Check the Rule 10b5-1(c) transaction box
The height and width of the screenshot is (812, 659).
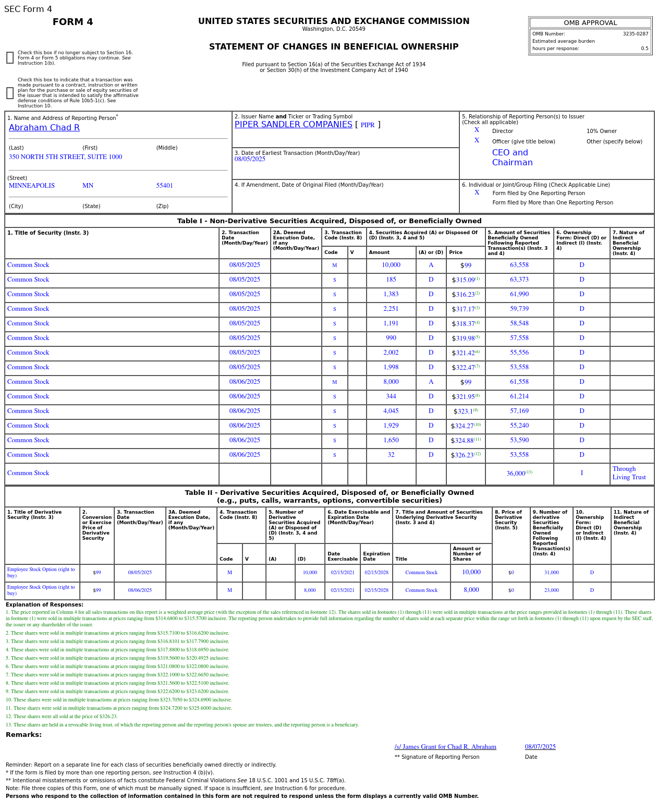tap(10, 93)
